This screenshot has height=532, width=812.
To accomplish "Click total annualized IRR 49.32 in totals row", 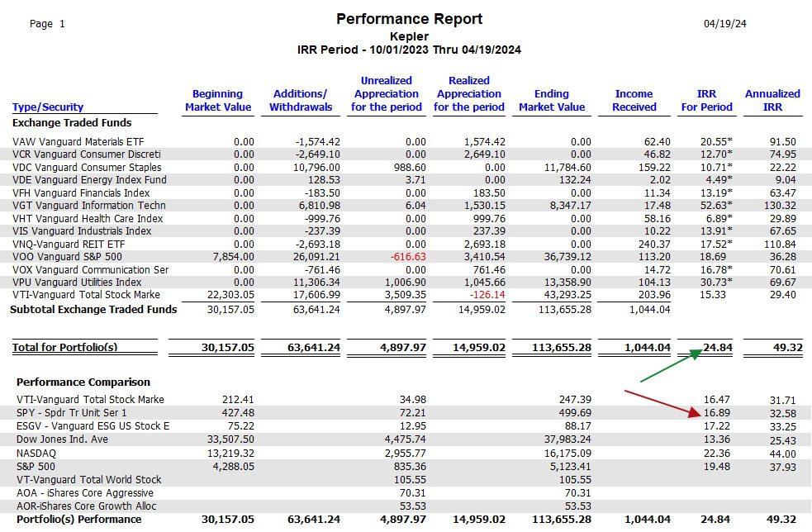I will coord(788,347).
